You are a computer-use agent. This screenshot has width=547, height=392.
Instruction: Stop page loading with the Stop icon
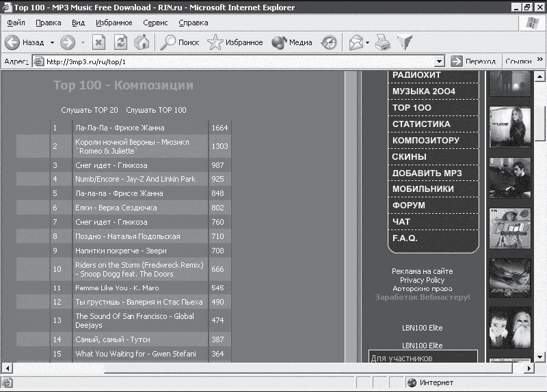98,42
